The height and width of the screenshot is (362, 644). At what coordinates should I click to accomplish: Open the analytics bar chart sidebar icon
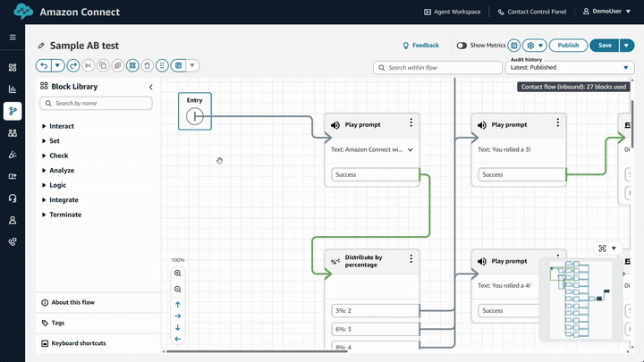pyautogui.click(x=13, y=89)
